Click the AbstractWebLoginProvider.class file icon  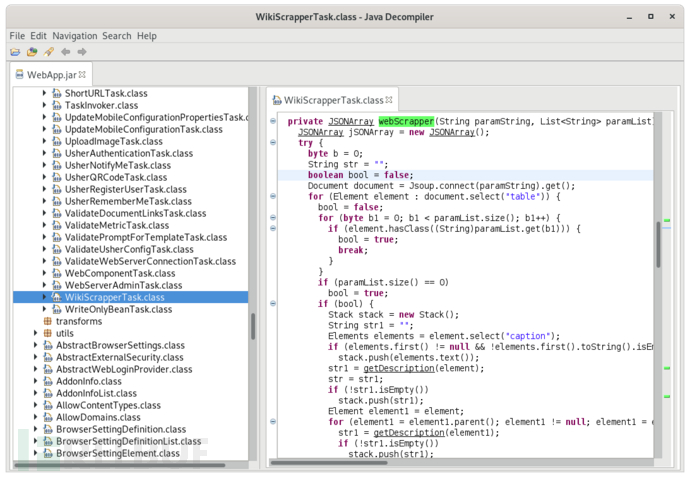[48, 369]
